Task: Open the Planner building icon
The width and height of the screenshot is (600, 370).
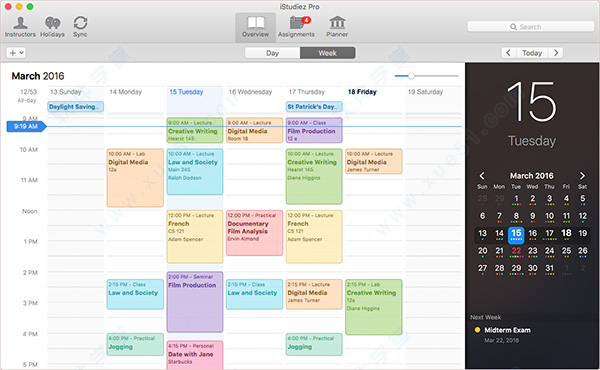Action: click(337, 26)
